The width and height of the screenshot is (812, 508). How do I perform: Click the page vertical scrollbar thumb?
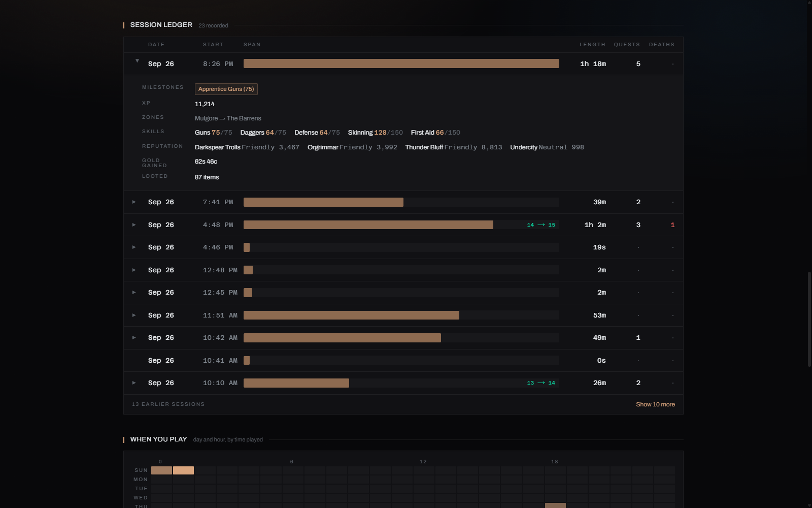click(x=809, y=319)
